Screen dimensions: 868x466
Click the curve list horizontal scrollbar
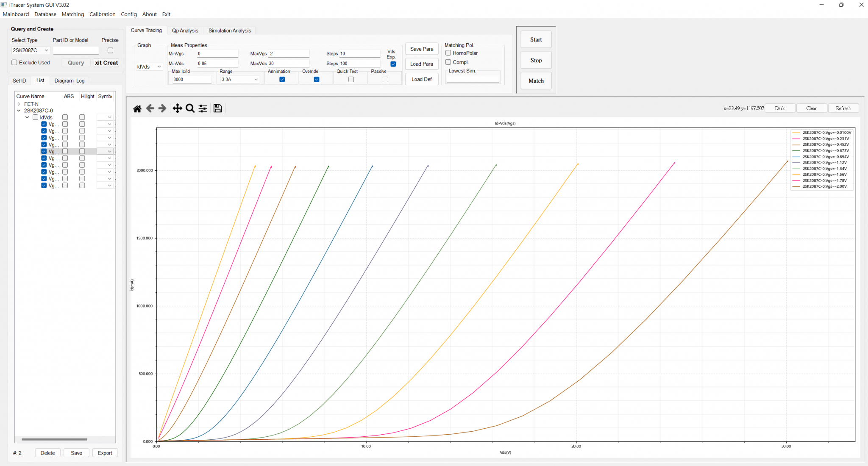54,439
